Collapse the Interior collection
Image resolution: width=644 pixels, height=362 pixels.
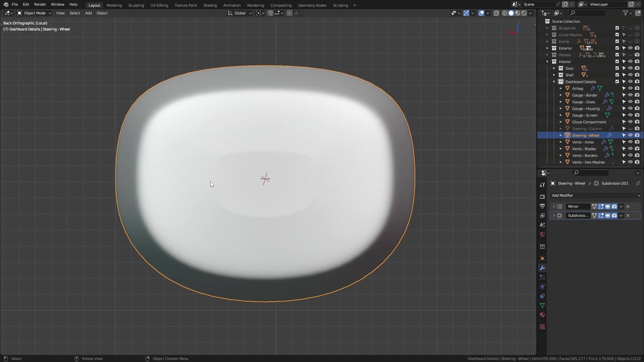pos(547,62)
